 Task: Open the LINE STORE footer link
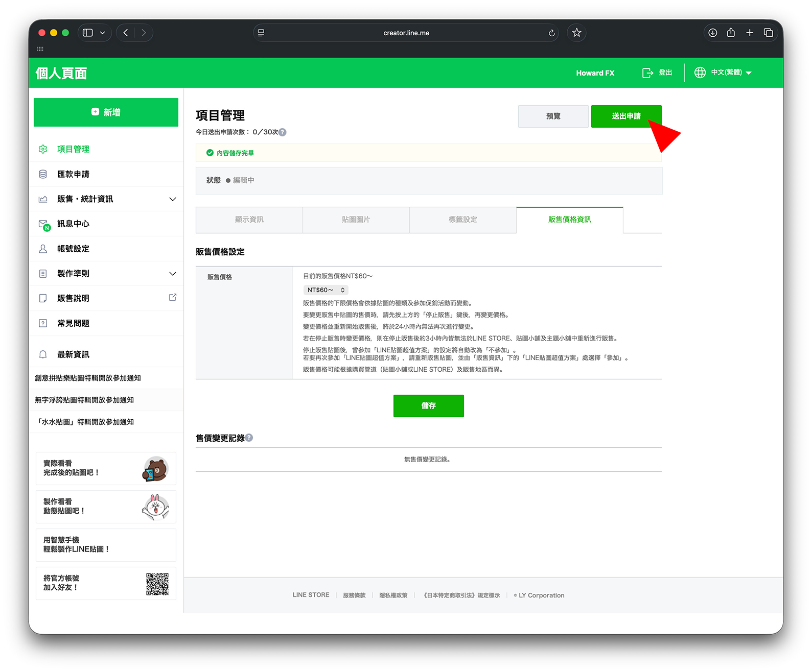tap(311, 595)
